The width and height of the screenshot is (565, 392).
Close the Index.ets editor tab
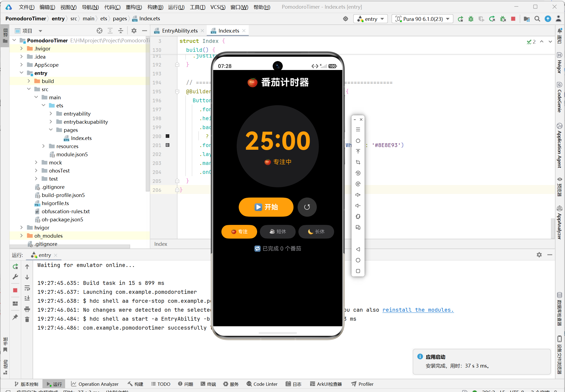point(244,31)
